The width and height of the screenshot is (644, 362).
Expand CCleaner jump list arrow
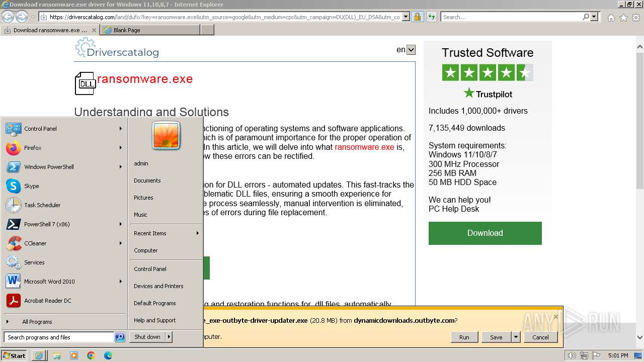click(x=121, y=243)
